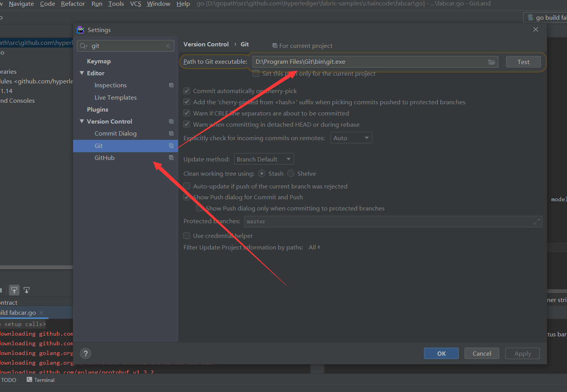Open the Terminal tool window tab
The image size is (567, 392).
pyautogui.click(x=41, y=380)
